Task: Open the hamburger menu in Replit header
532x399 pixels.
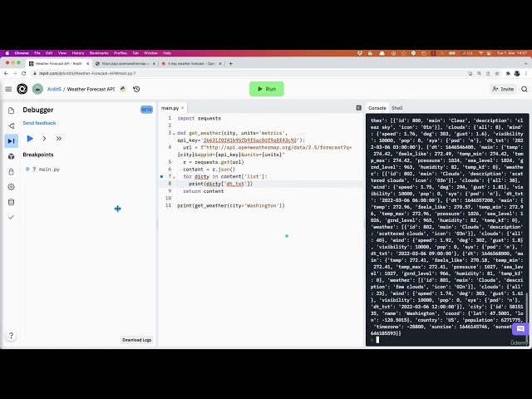Action: [x=8, y=89]
